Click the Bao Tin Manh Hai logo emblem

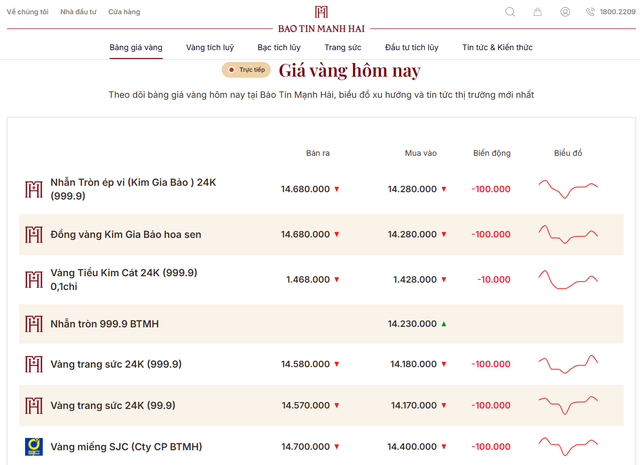321,12
